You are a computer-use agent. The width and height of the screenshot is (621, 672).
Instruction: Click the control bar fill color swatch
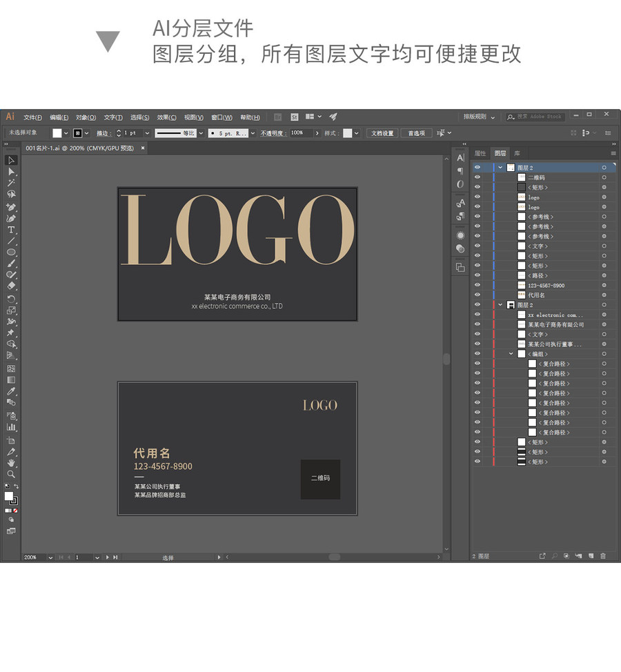coord(57,133)
